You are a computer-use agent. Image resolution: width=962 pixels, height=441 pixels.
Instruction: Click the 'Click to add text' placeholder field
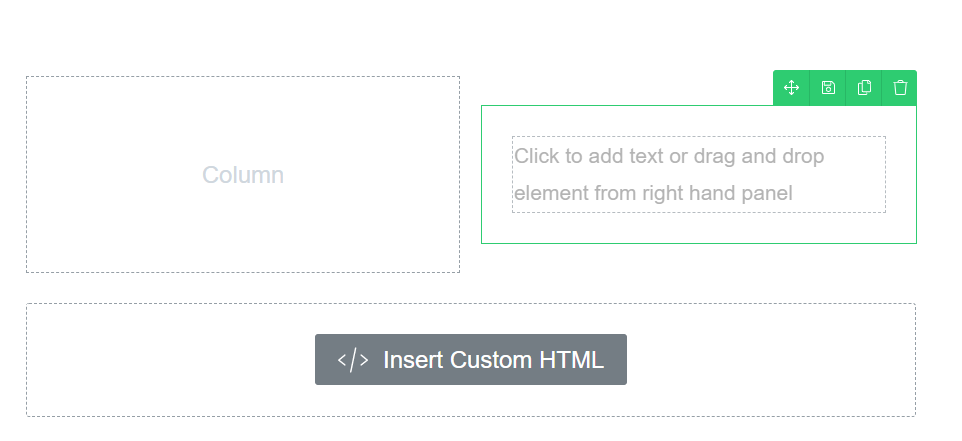(x=699, y=174)
